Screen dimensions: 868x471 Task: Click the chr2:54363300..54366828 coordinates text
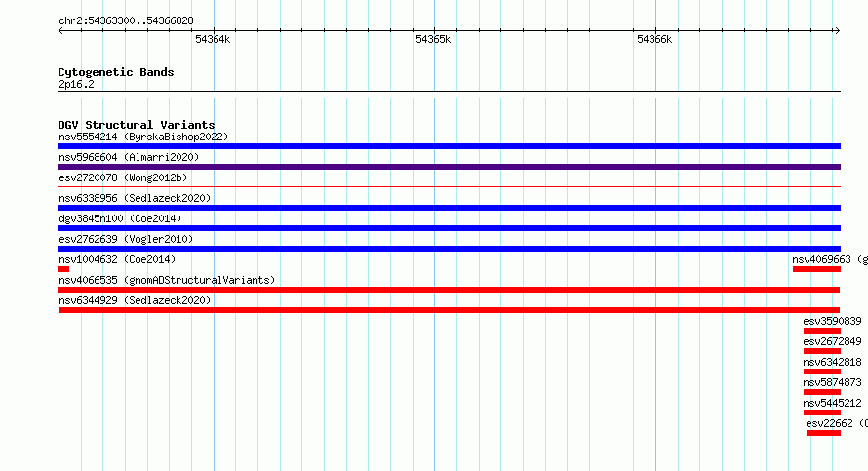point(126,21)
